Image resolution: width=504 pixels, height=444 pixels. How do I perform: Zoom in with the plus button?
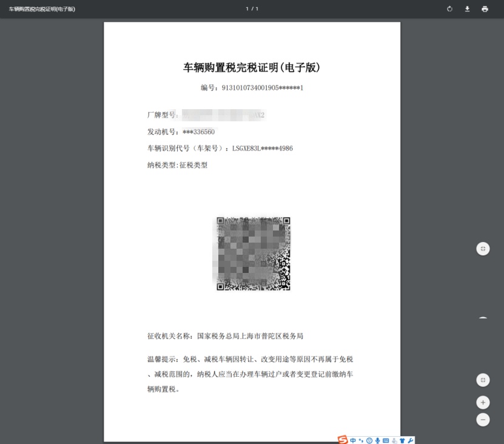tap(483, 402)
